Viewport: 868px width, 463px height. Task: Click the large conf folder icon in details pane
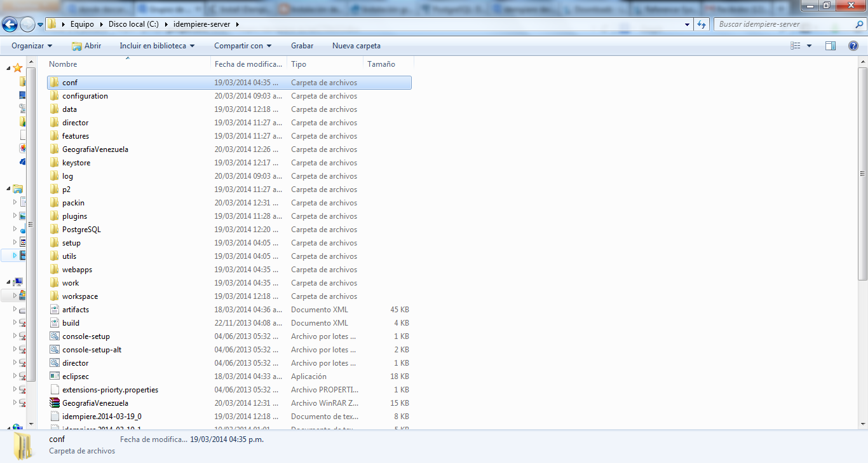pyautogui.click(x=24, y=446)
